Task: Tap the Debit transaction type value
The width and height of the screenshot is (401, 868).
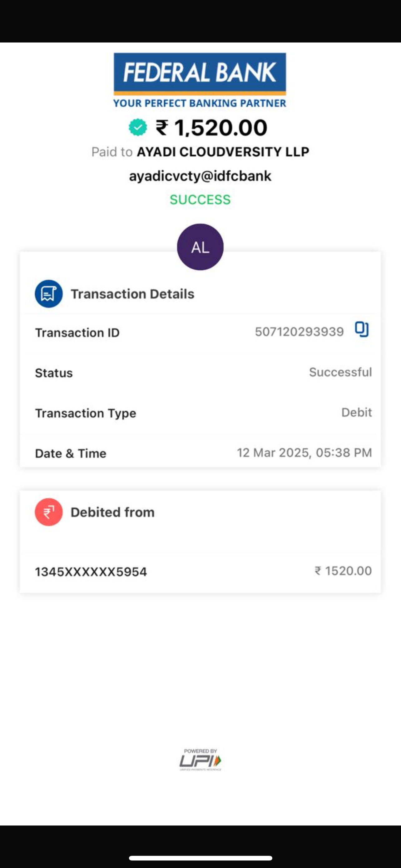Action: [356, 412]
